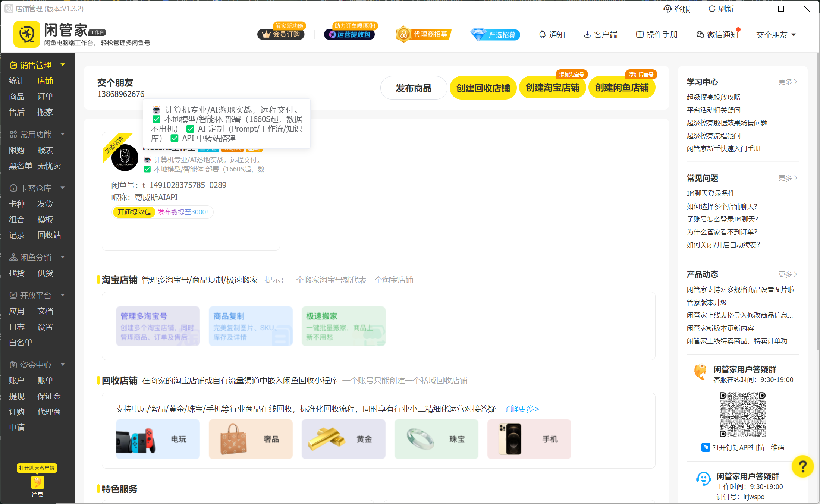This screenshot has height=504, width=820.
Task: Click 开通提效包 button
Action: 134,212
